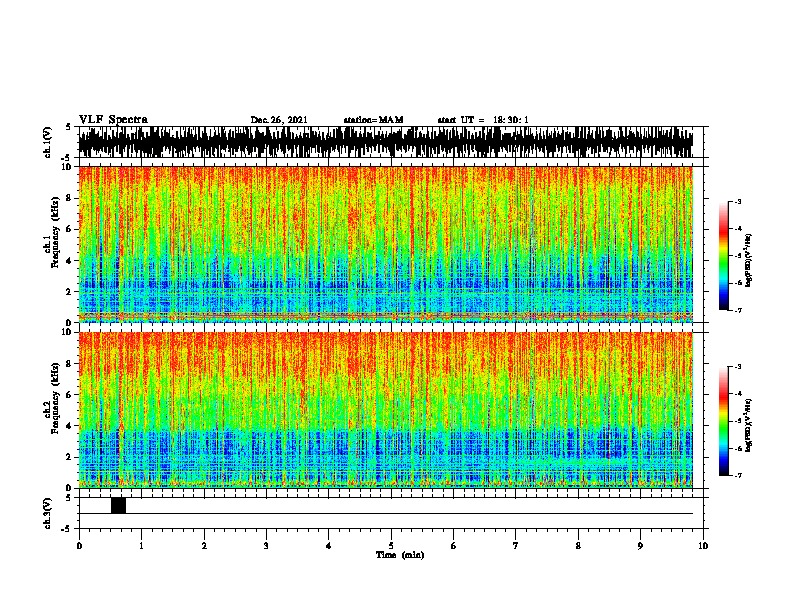Screen dimensions: 792x612
Task: Click the ch.1 black waveform strip
Action: click(x=386, y=142)
